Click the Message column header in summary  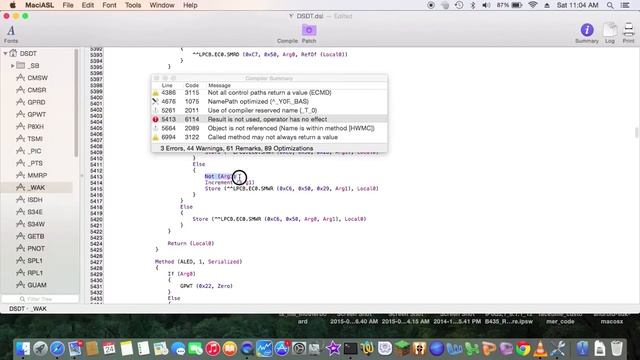219,85
